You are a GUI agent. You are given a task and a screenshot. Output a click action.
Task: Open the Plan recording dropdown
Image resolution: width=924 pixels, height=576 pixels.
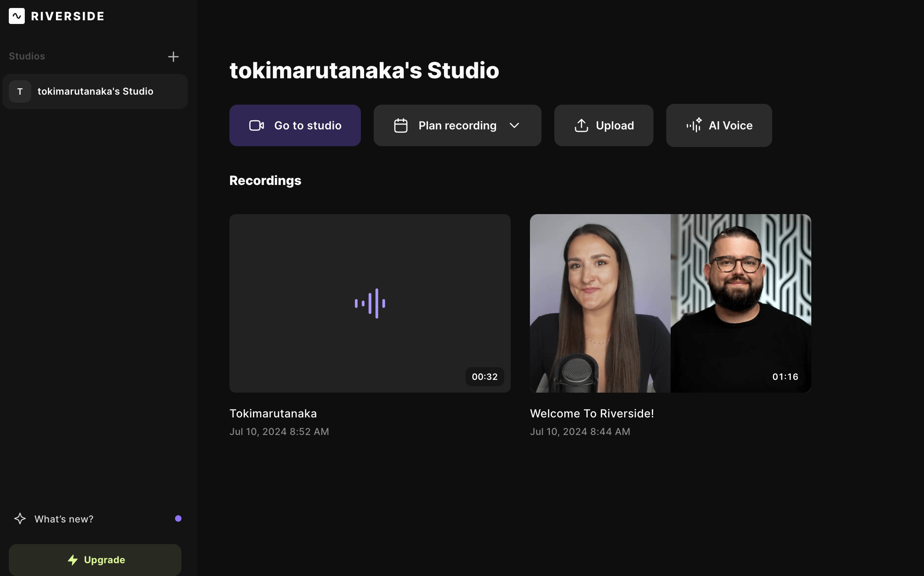(457, 125)
